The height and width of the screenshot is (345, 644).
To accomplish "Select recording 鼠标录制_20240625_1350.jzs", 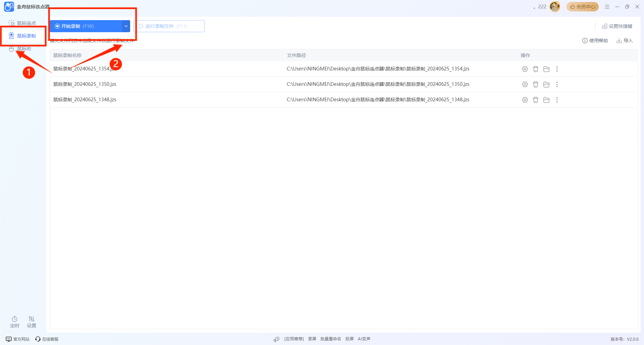I will click(85, 84).
